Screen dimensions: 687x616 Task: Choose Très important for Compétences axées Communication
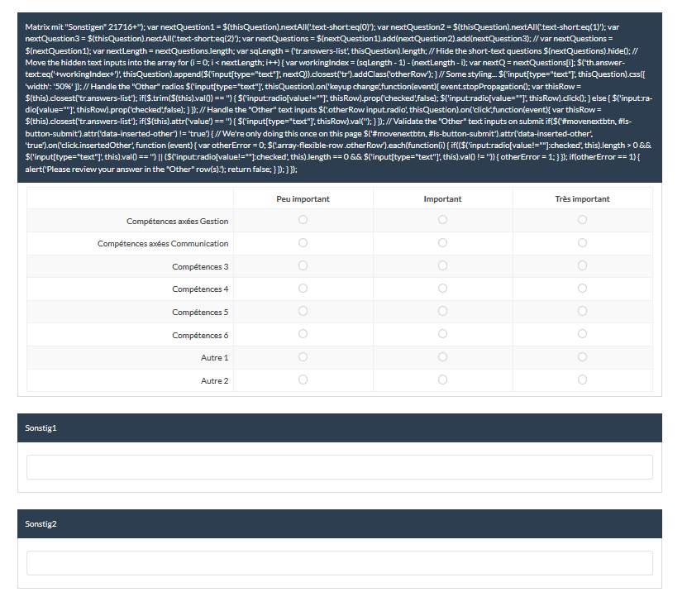(x=582, y=243)
